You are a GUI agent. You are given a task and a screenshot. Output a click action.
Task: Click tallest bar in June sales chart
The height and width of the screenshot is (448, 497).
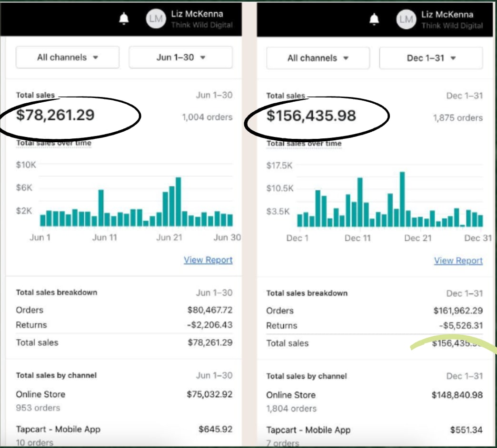(x=179, y=202)
